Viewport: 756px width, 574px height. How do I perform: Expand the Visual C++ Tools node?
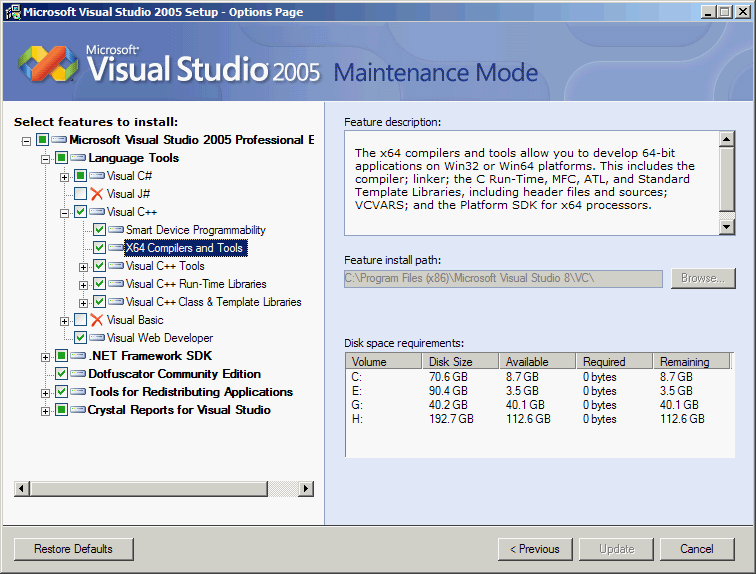point(83,267)
